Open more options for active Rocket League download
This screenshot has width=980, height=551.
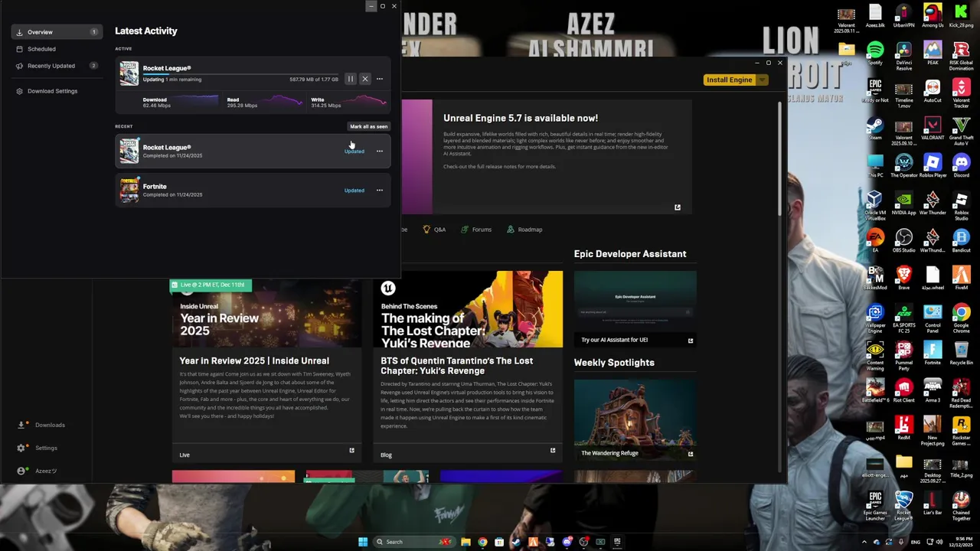[380, 79]
